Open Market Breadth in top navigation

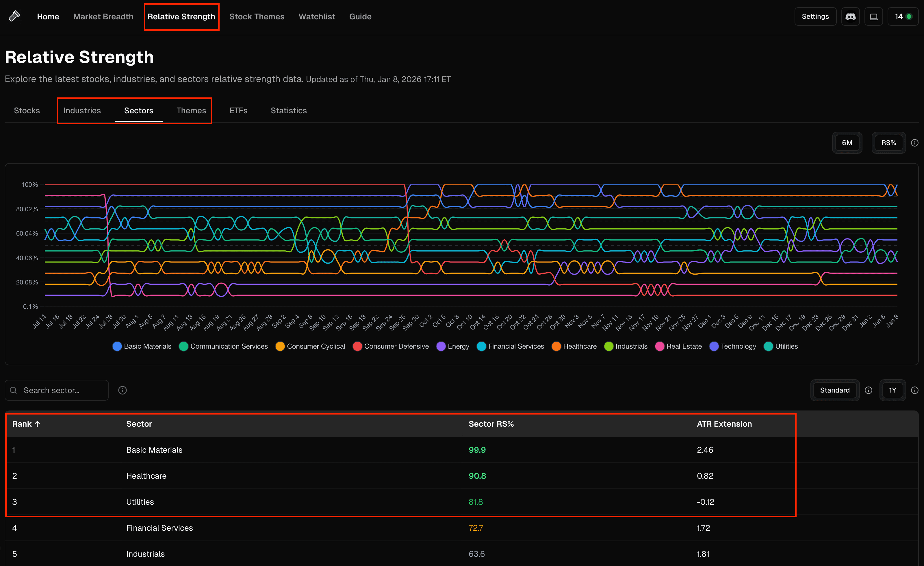click(x=103, y=16)
